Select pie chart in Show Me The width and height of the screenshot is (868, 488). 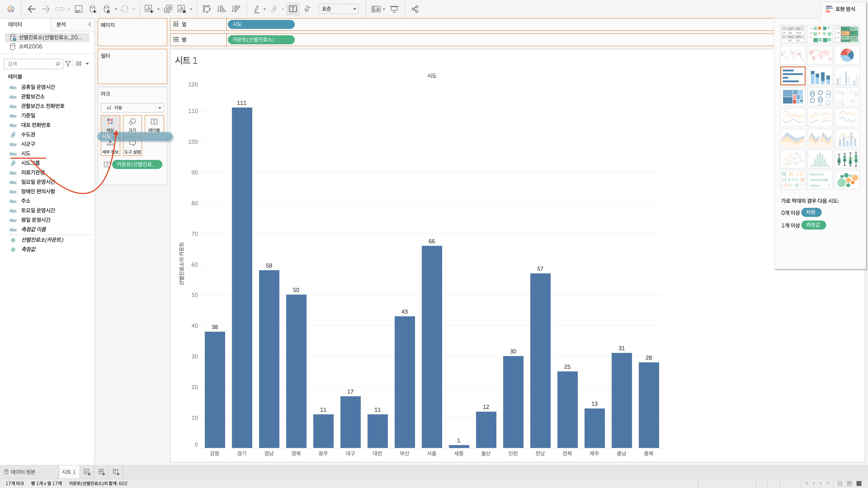point(847,55)
